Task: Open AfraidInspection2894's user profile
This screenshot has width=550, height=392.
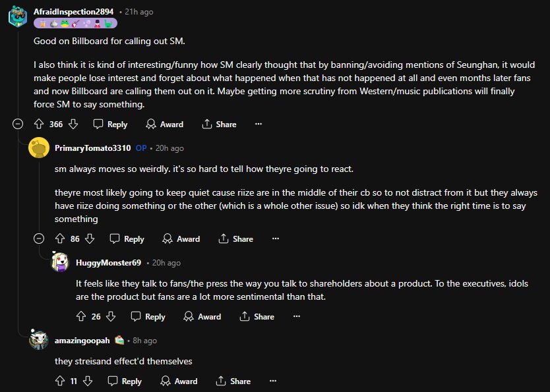Action: pos(73,12)
